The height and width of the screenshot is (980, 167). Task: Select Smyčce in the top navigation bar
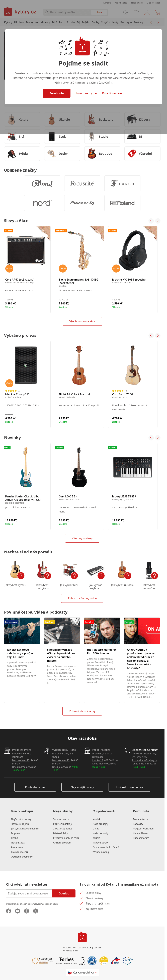coord(105,22)
